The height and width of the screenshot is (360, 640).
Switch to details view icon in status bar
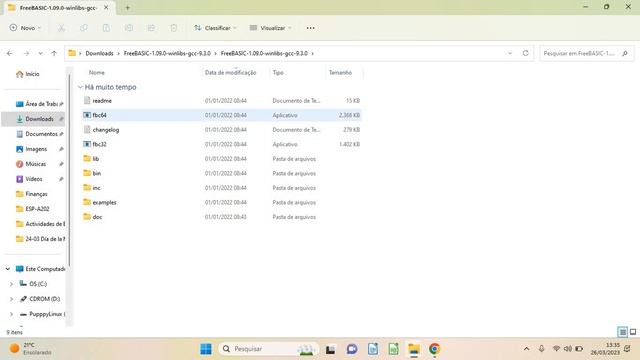pos(622,332)
